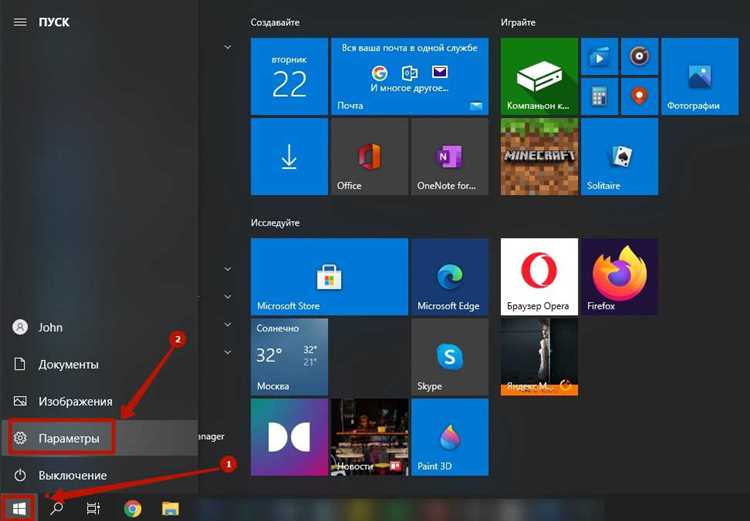Click the Windows Start button
Image resolution: width=750 pixels, height=521 pixels.
point(19,508)
